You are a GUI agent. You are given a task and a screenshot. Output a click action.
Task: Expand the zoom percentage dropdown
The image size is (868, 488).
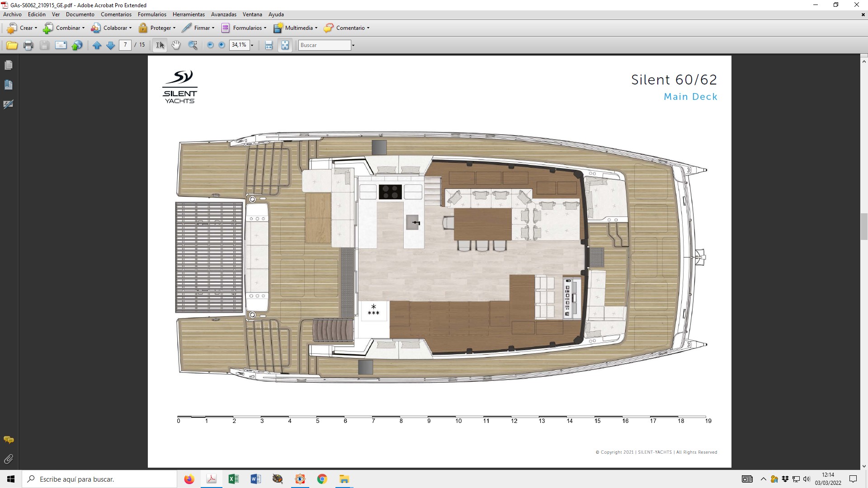click(252, 45)
